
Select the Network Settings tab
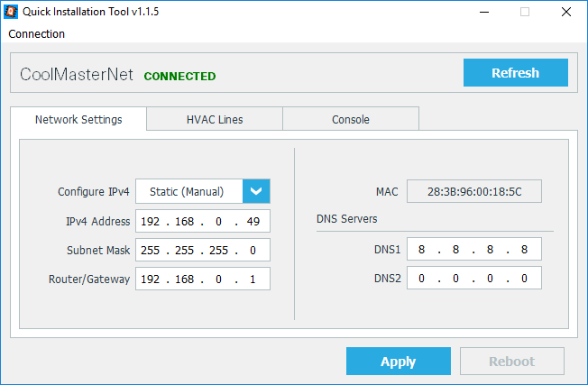pyautogui.click(x=78, y=119)
